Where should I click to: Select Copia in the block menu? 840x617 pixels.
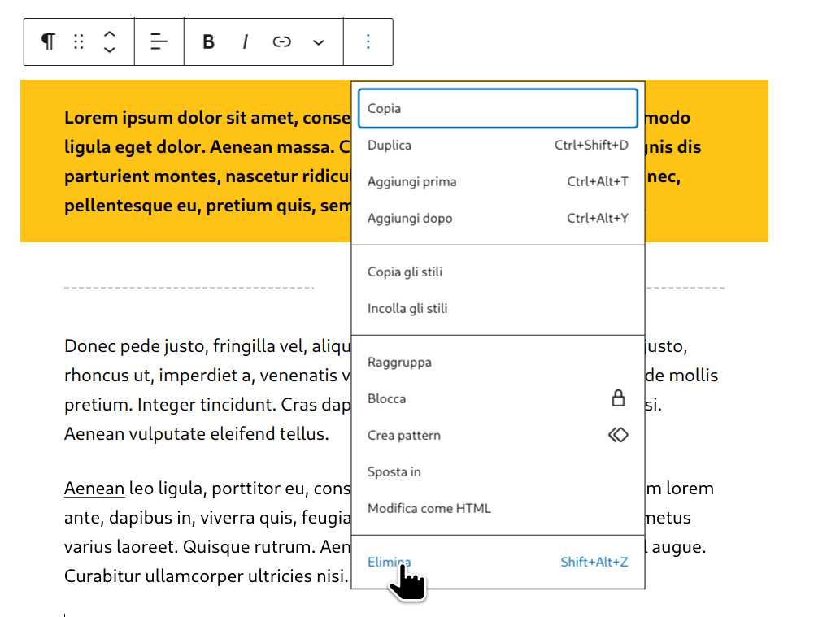(498, 108)
